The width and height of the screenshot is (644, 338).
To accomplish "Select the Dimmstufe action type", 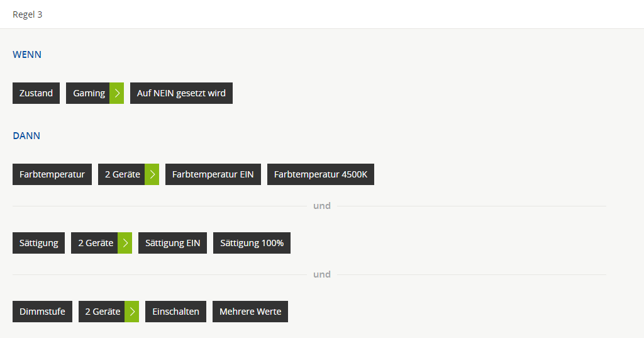I will 42,312.
